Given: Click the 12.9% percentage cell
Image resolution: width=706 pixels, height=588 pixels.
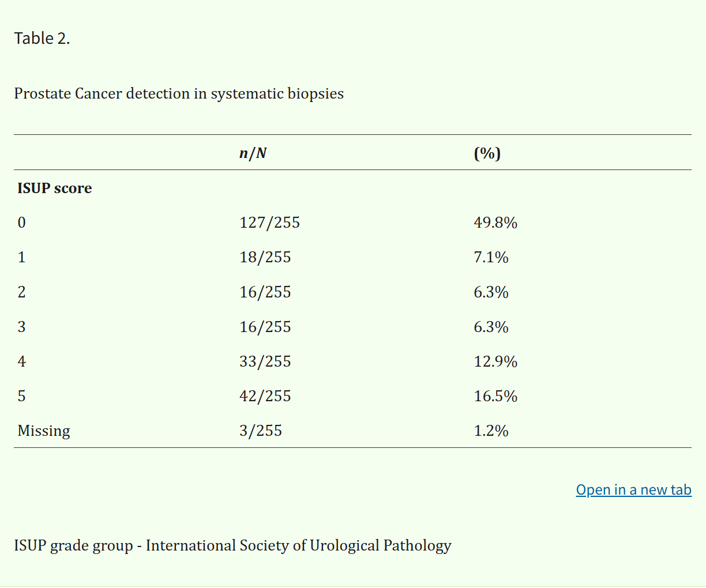Looking at the screenshot, I should click(x=495, y=361).
